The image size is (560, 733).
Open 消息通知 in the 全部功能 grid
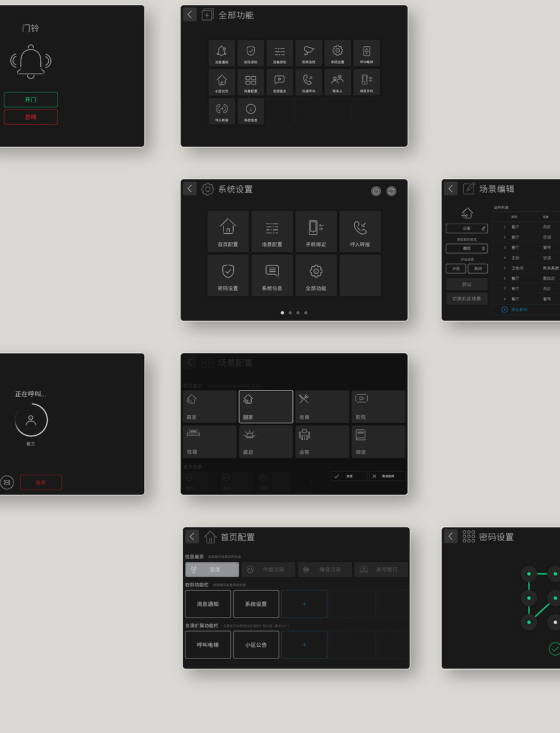pos(222,53)
